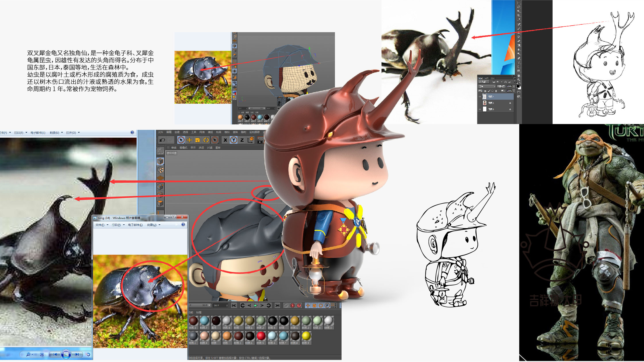
Task: Click the 90 F frame input field
Action: tap(220, 305)
